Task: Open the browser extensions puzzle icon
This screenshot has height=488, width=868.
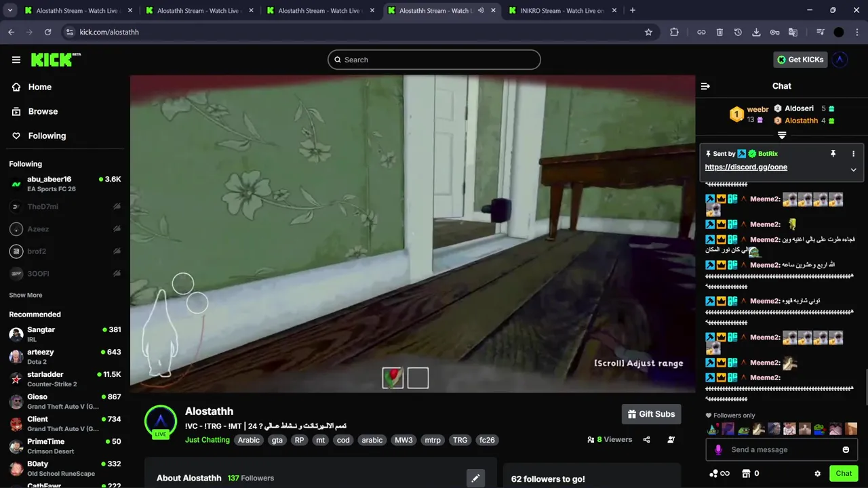Action: (x=674, y=32)
